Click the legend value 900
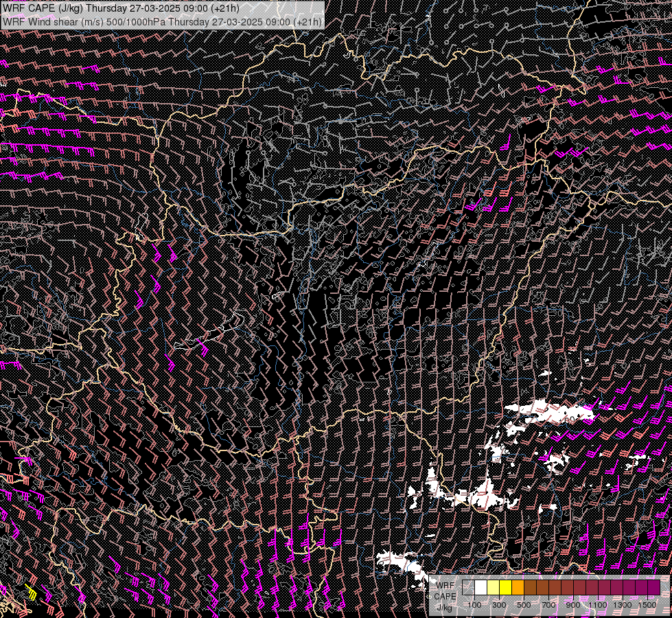Viewport: 672px width, 618px height. 573,605
